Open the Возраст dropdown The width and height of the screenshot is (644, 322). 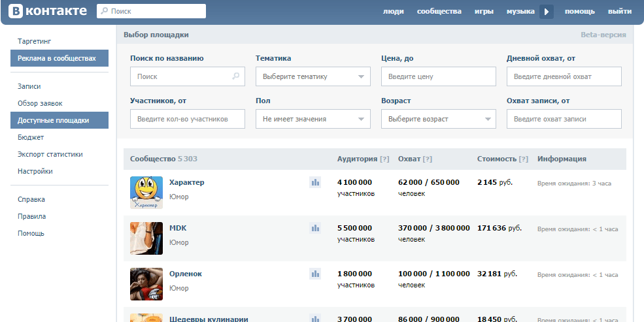click(439, 119)
